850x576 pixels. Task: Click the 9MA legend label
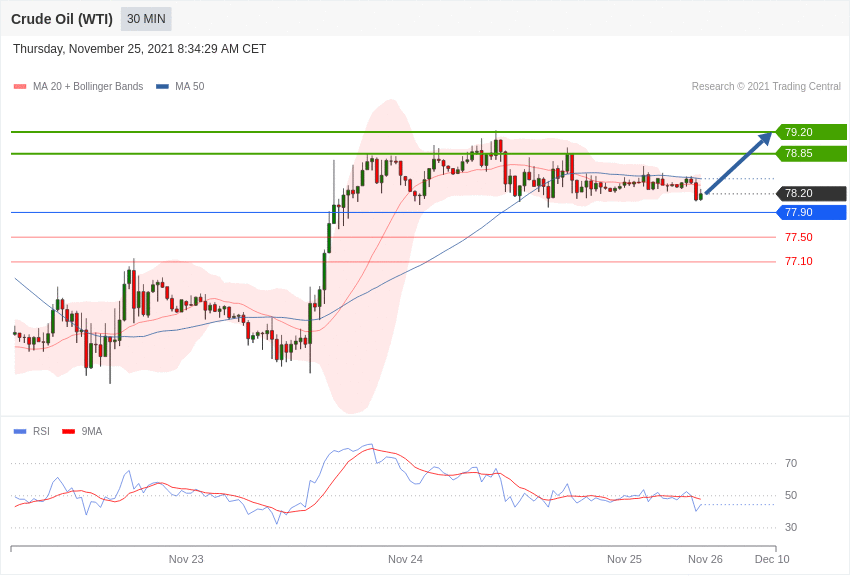tap(92, 431)
